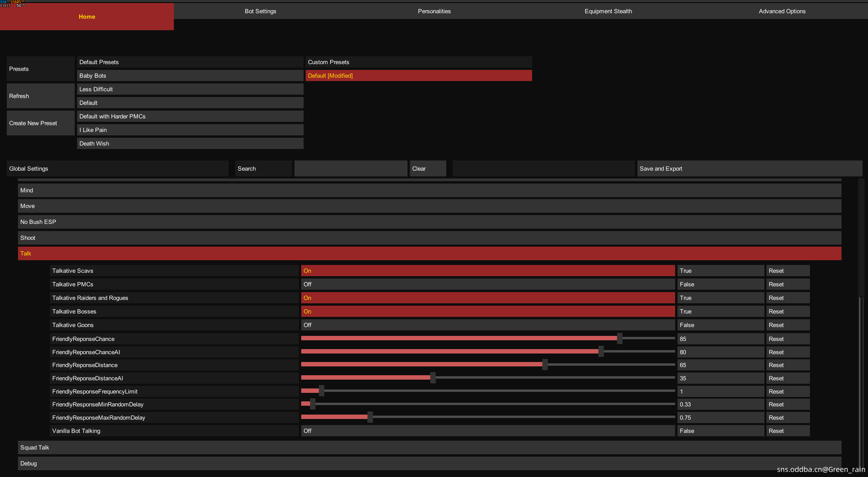Screen dimensions: 868x477
Task: Reset the FriendlyReponseChance value
Action: pyautogui.click(x=788, y=339)
